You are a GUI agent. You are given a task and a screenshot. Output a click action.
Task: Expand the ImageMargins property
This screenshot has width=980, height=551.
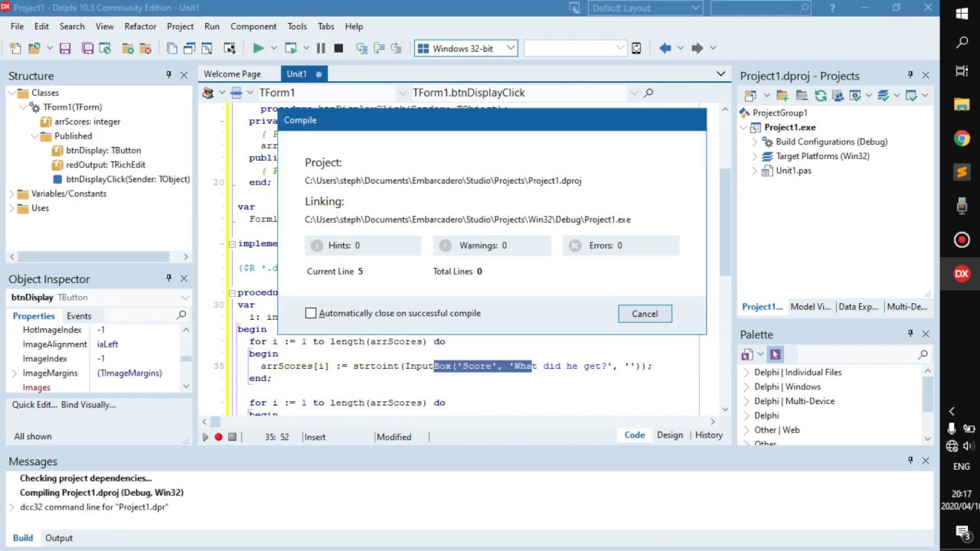(x=15, y=373)
